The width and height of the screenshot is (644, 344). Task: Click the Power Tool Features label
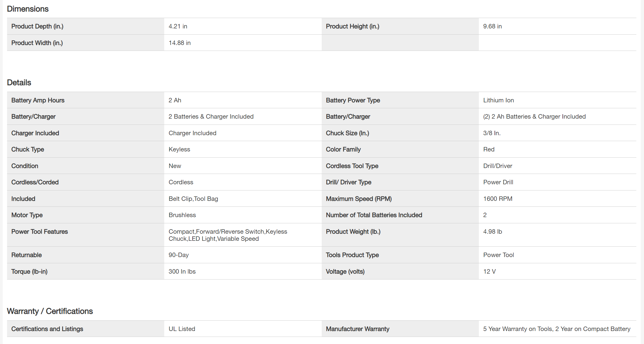coord(40,232)
